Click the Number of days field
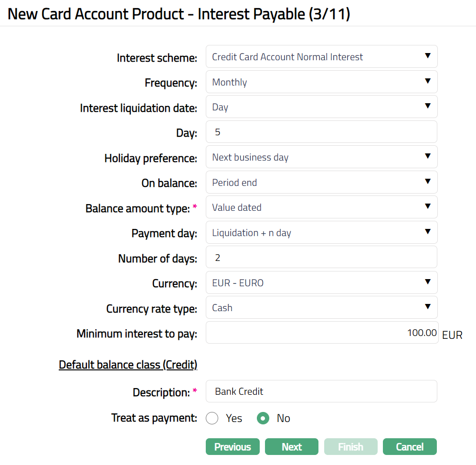 pyautogui.click(x=321, y=258)
